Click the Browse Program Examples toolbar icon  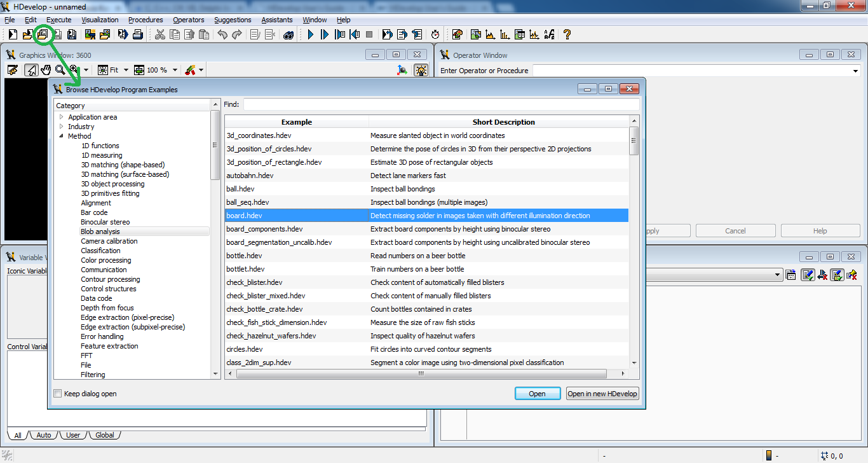[x=43, y=34]
